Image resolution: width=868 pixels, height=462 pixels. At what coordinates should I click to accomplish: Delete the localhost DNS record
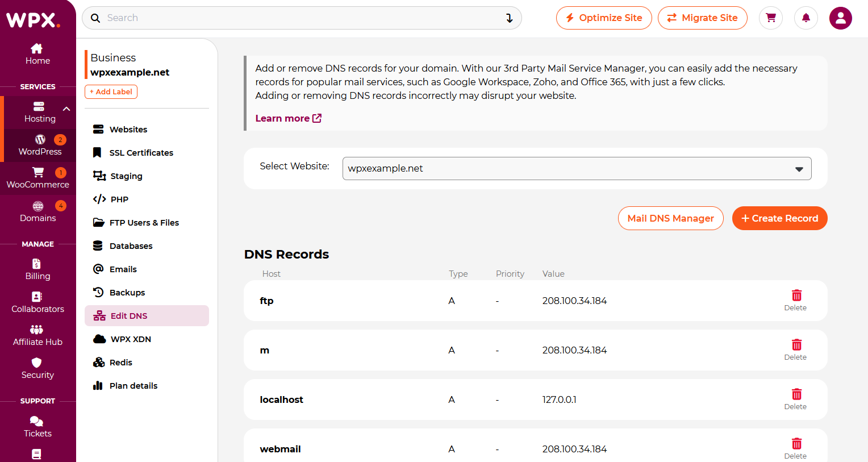tap(796, 399)
